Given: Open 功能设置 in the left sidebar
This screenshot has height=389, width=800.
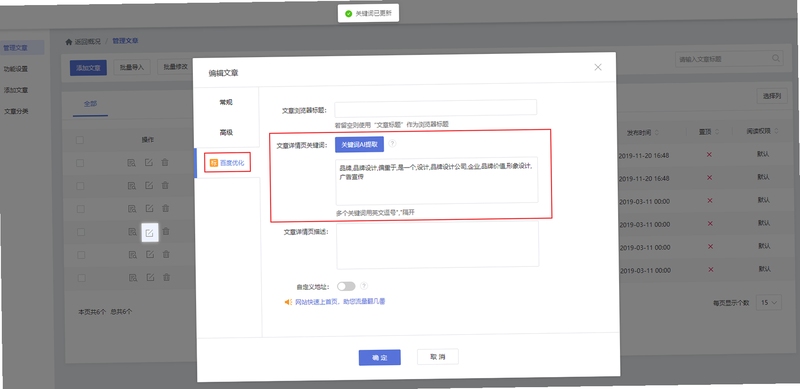Looking at the screenshot, I should pyautogui.click(x=16, y=69).
